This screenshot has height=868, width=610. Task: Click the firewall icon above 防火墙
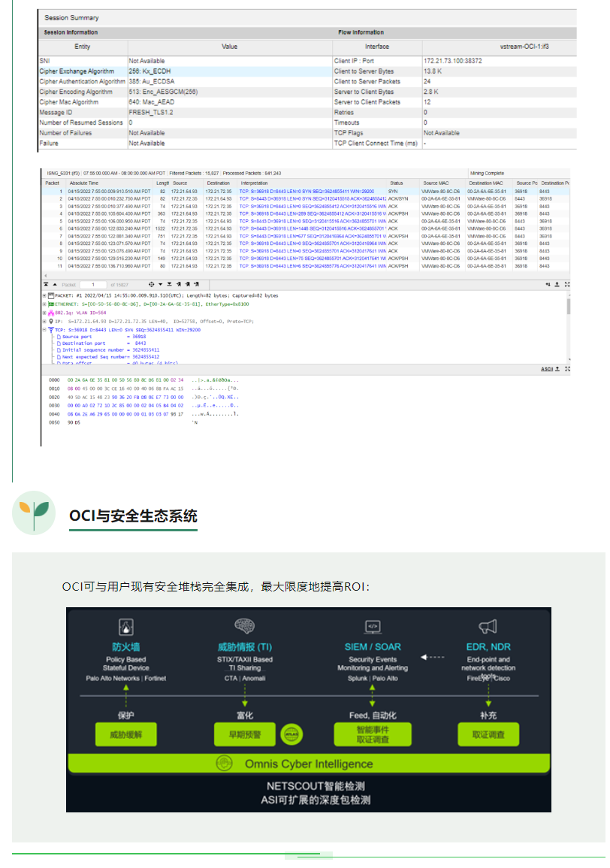(x=126, y=627)
